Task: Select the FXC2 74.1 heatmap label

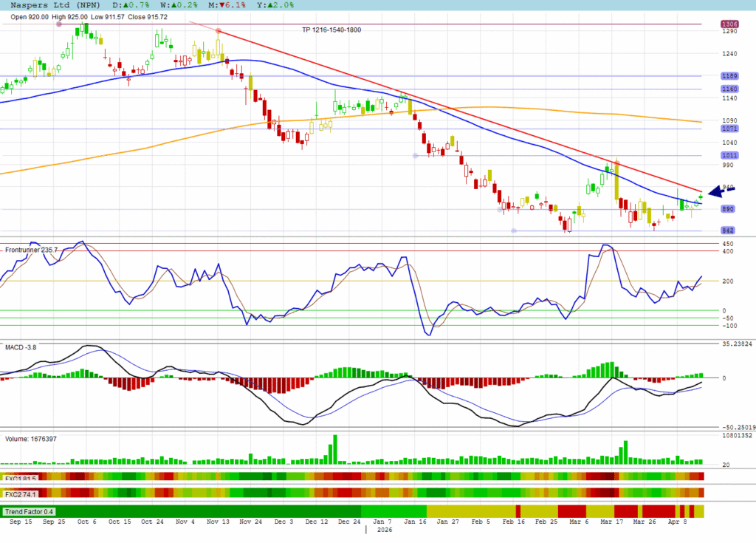Action: point(21,493)
